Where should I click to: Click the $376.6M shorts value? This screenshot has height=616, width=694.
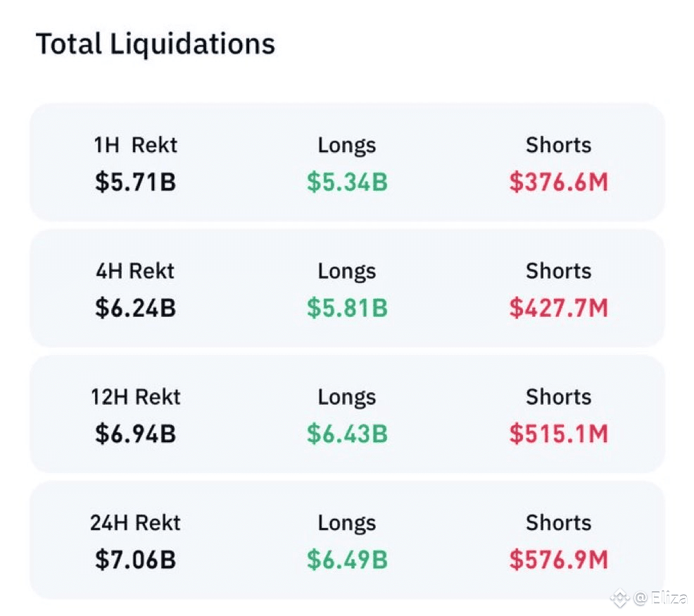559,182
